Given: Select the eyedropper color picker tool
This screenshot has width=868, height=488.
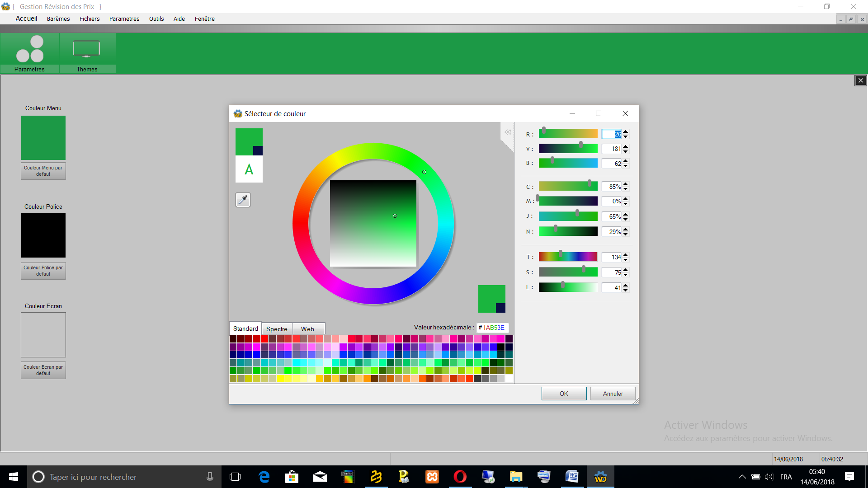Looking at the screenshot, I should pos(243,200).
